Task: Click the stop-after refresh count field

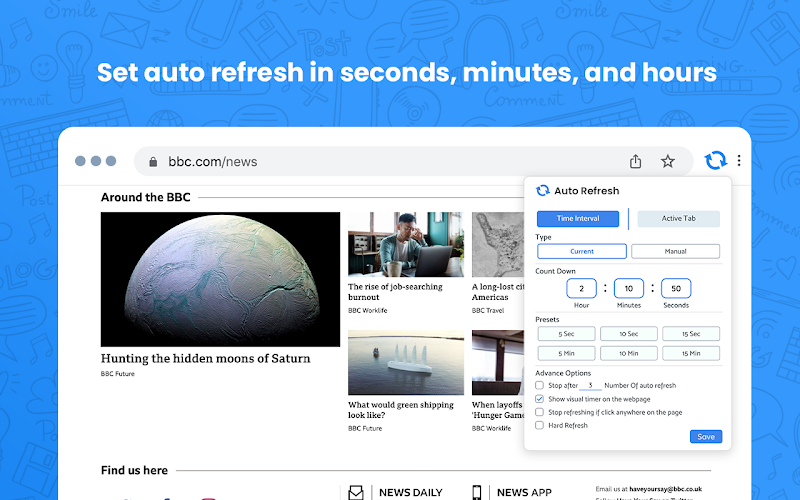Action: click(590, 386)
